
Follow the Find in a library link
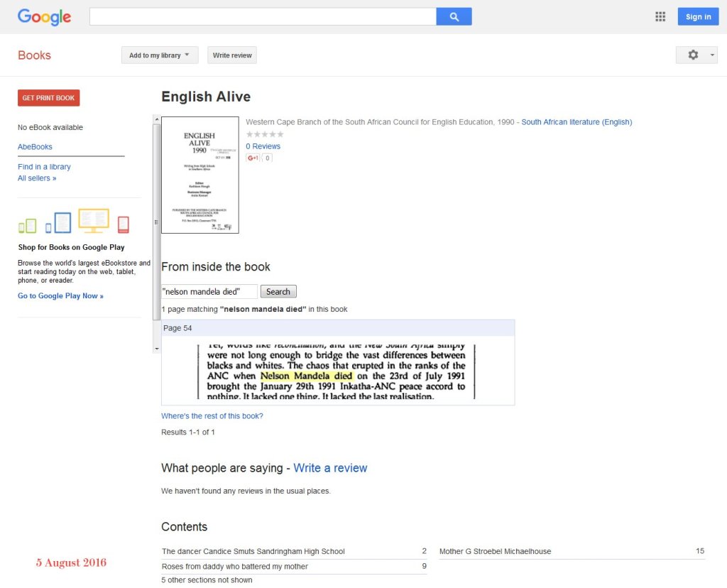coord(44,167)
